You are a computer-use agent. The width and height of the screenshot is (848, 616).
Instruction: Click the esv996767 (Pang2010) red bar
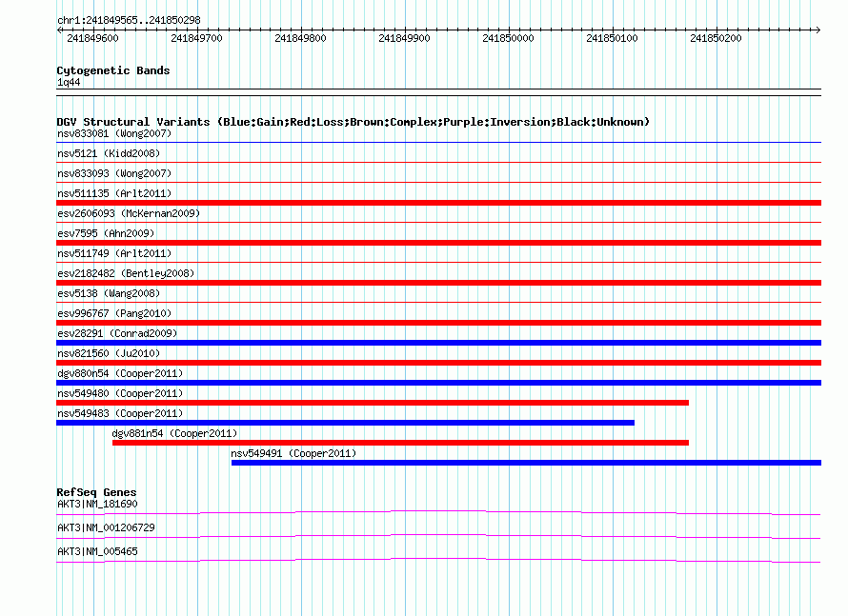pyautogui.click(x=438, y=323)
